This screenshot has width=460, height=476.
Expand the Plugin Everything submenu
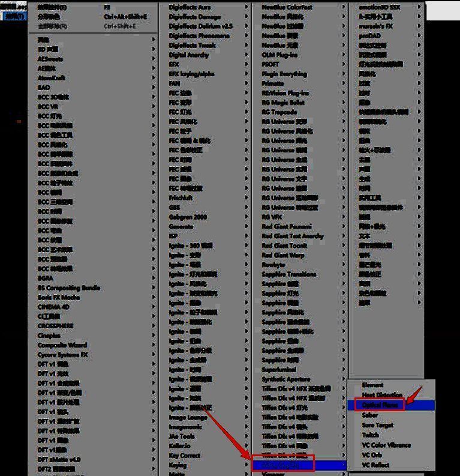(x=284, y=74)
